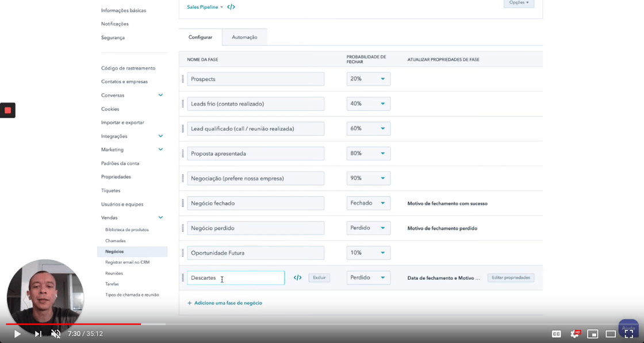Unmute the video sound
The width and height of the screenshot is (644, 343).
click(x=56, y=334)
